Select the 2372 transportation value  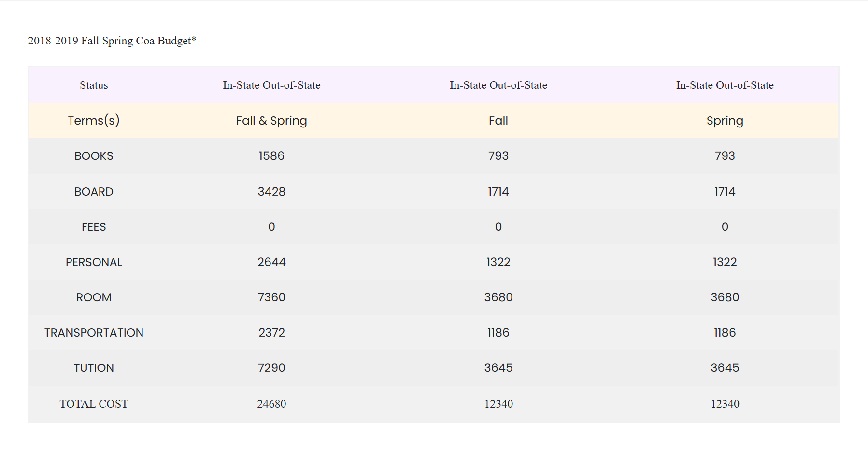click(271, 333)
